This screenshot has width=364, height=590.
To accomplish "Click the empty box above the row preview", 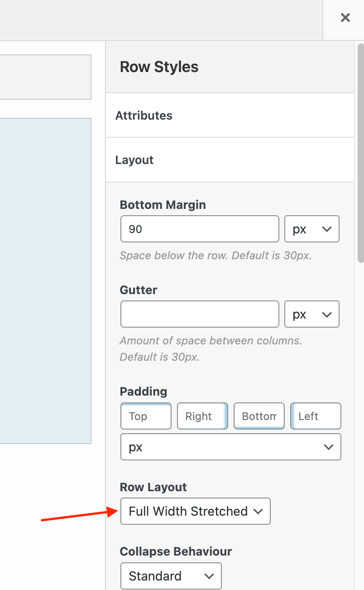I will (x=45, y=77).
